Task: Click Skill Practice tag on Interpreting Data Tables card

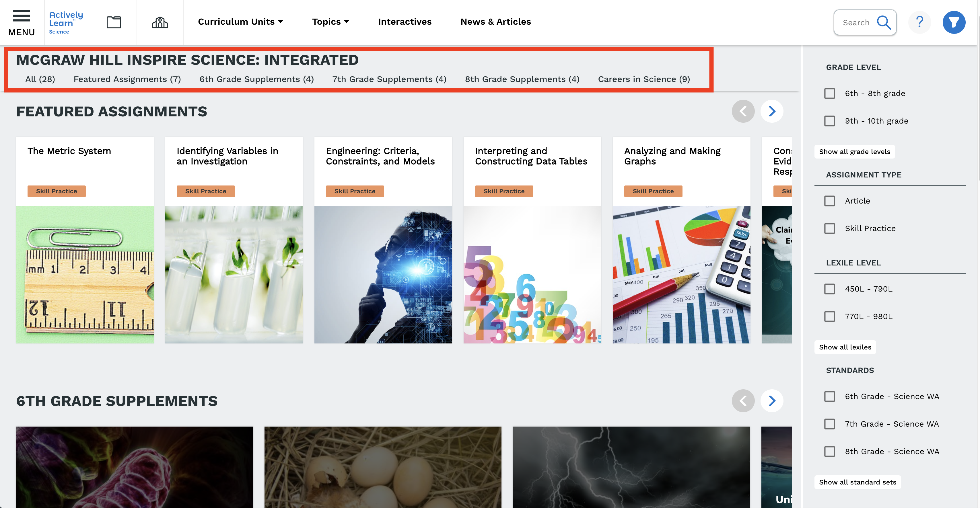Action: [x=504, y=191]
